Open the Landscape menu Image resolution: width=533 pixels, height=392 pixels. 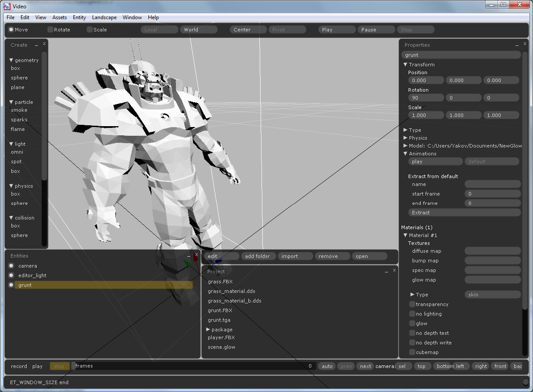click(104, 17)
